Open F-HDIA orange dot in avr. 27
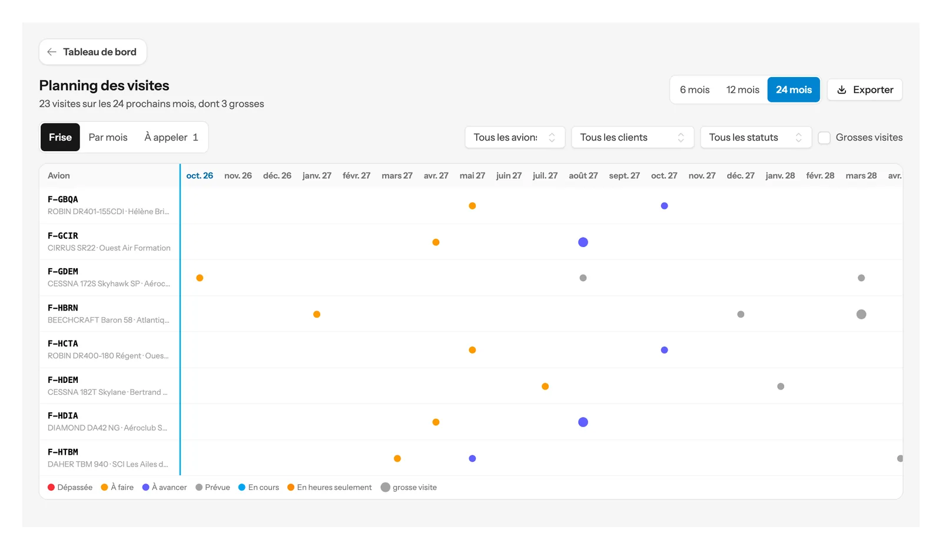The height and width of the screenshot is (560, 942). (436, 422)
